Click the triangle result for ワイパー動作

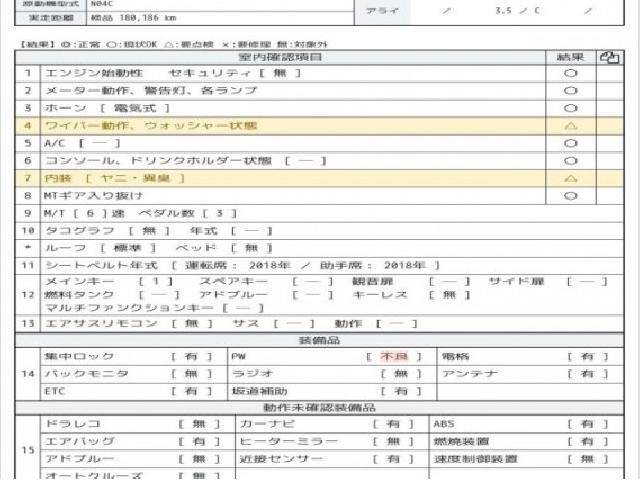[571, 126]
